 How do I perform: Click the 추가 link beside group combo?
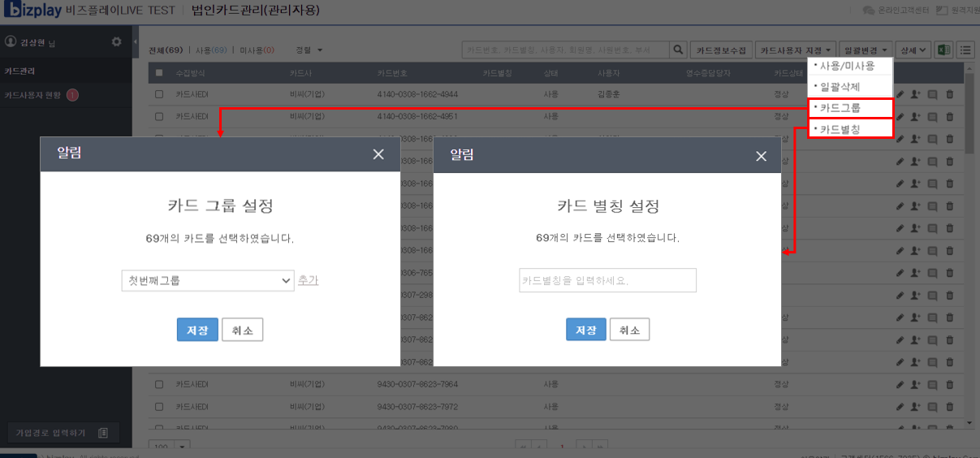308,280
